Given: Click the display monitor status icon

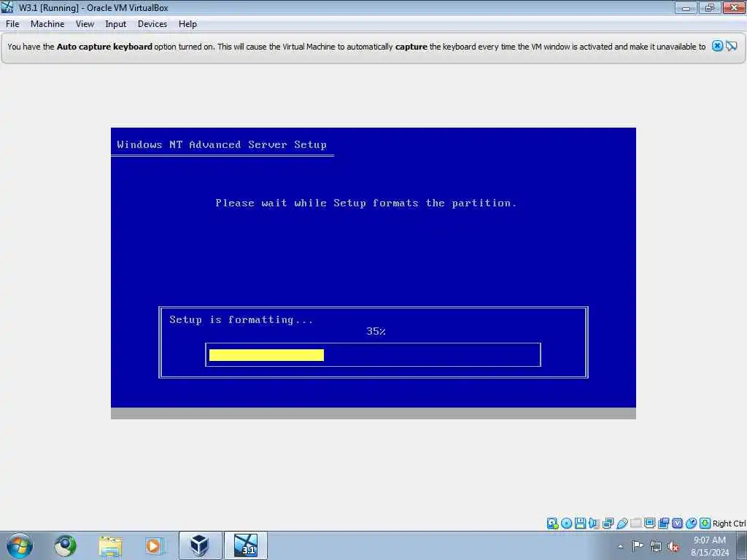Looking at the screenshot, I should click(x=649, y=524).
